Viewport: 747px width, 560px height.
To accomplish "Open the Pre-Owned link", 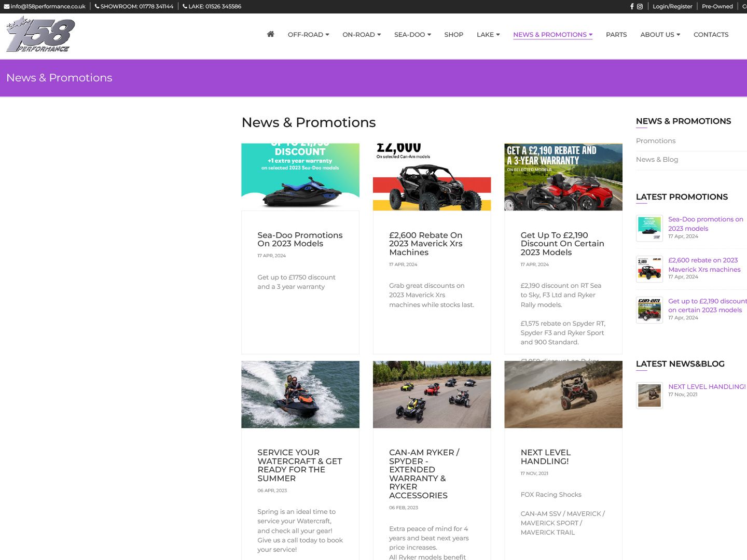I will tap(717, 7).
